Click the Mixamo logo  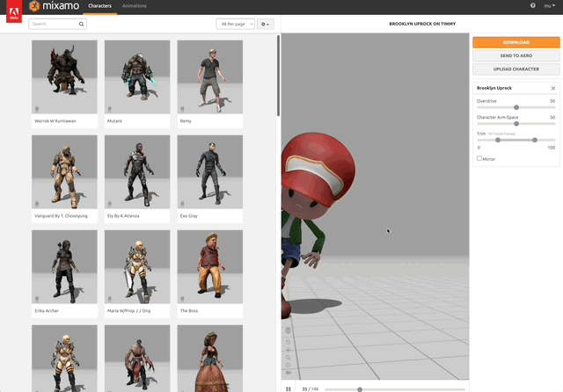pyautogui.click(x=55, y=6)
